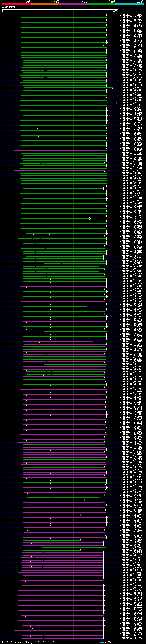Click the query label AV621555

[x=8, y=8]
